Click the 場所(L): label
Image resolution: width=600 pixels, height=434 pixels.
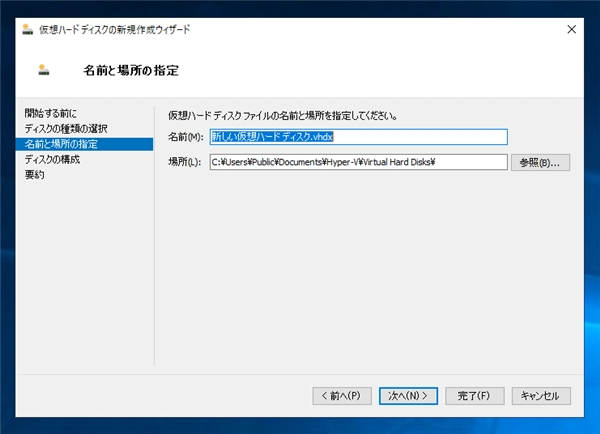point(185,162)
